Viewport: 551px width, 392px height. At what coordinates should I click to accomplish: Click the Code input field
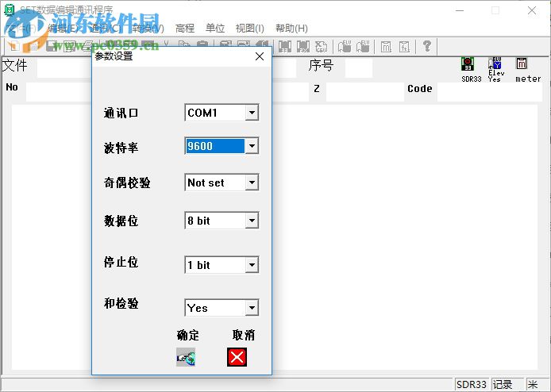(x=490, y=92)
